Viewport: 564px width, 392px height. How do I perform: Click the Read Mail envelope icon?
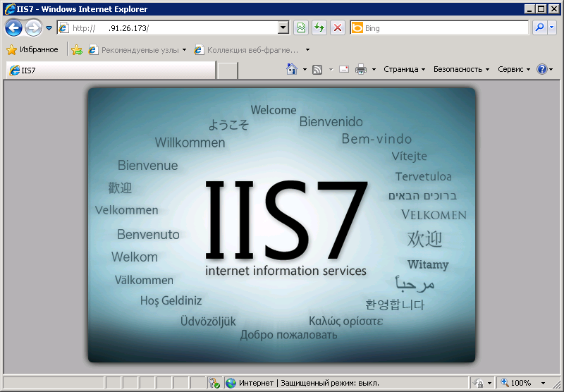click(344, 69)
